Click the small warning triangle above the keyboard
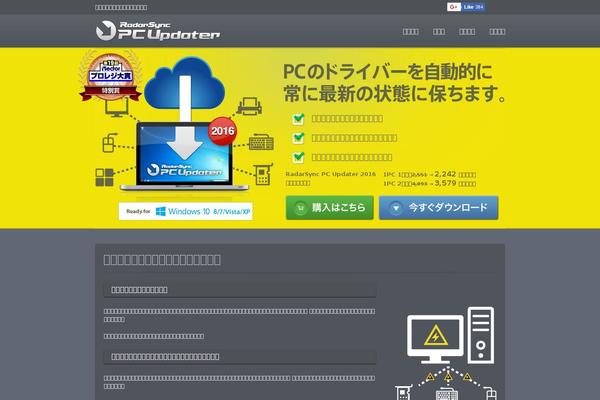 448,378
